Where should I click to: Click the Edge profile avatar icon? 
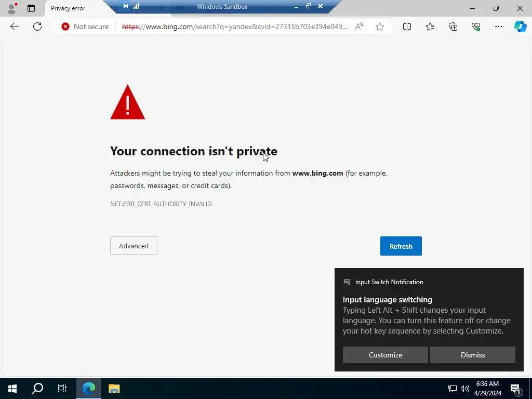(12, 8)
